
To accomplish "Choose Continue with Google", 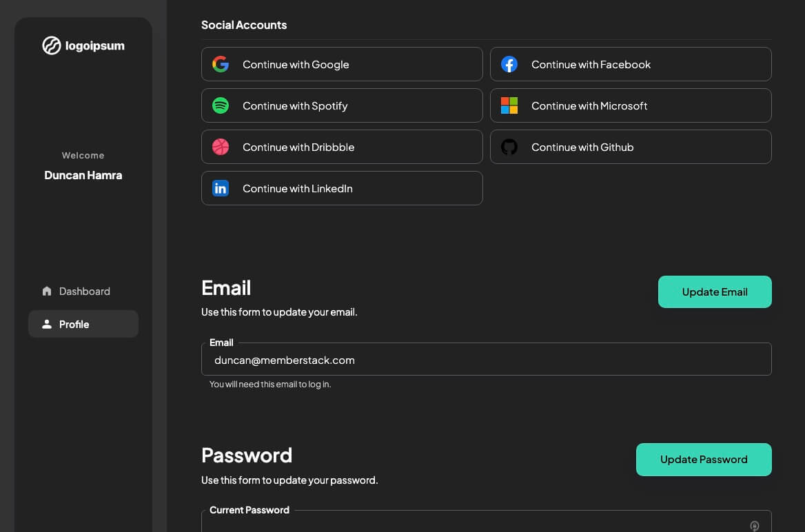I will (x=342, y=65).
